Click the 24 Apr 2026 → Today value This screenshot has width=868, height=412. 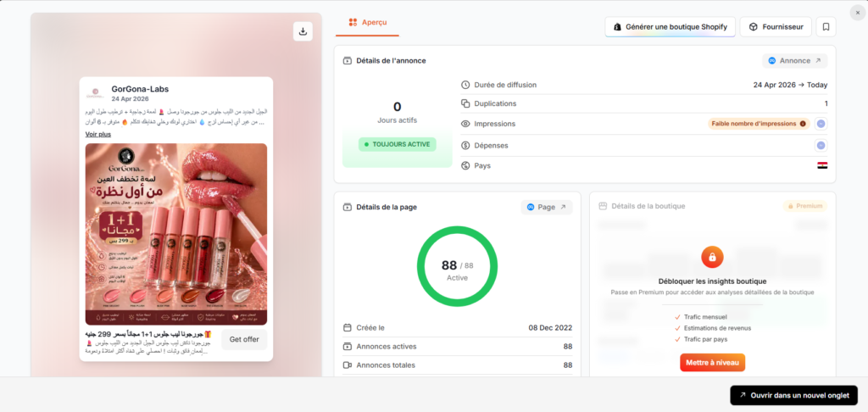coord(790,85)
